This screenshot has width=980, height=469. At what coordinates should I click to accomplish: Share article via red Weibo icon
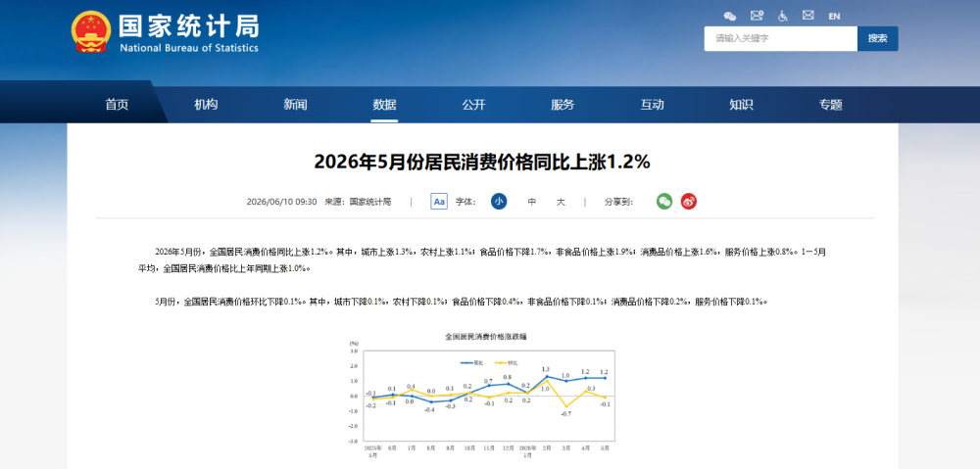pyautogui.click(x=689, y=201)
